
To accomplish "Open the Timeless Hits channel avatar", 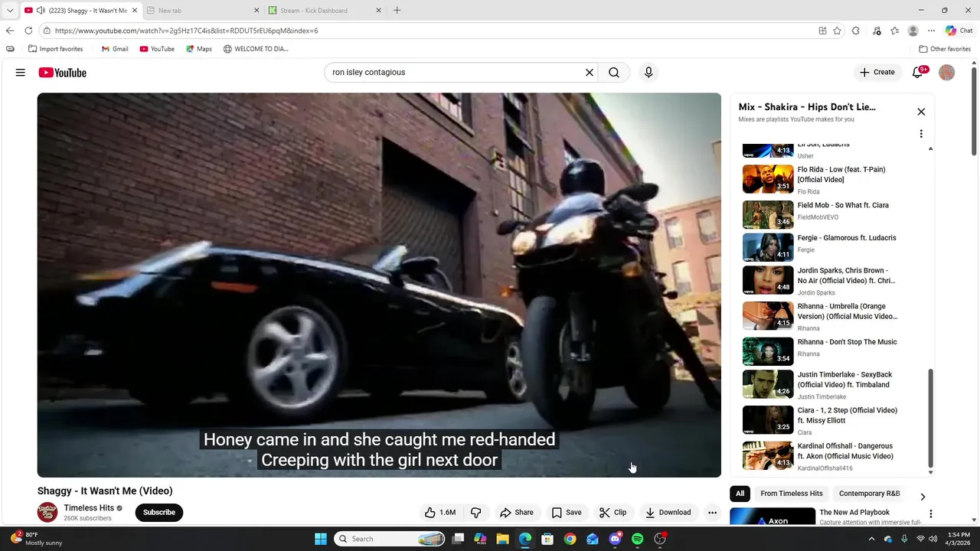I will (47, 512).
